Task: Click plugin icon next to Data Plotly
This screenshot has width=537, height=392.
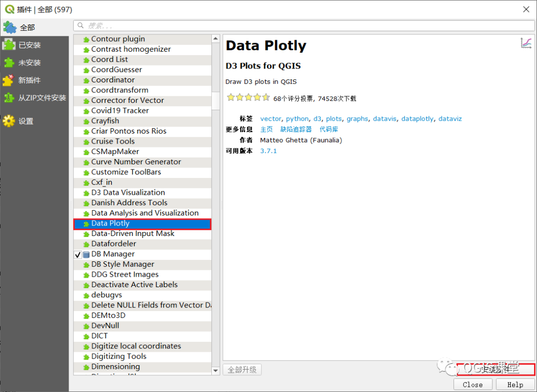Action: (x=87, y=224)
